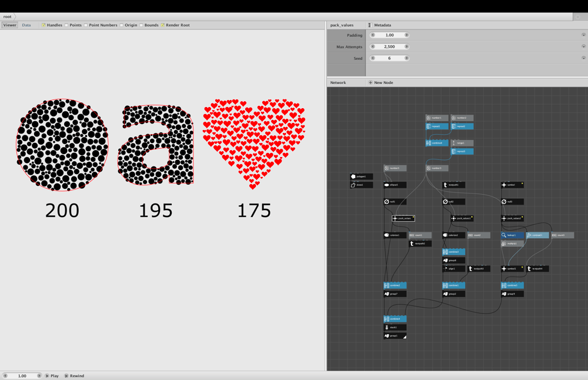The height and width of the screenshot is (380, 588).
Task: Toggle the Render Root checkbox
Action: tap(163, 25)
